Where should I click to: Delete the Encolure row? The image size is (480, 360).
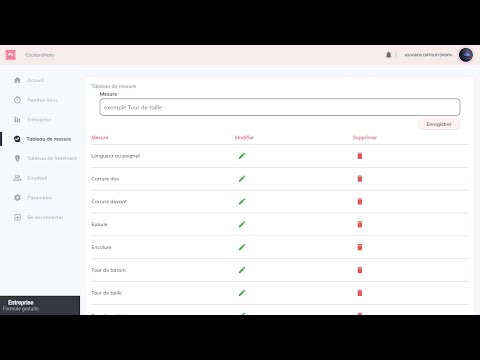360,247
